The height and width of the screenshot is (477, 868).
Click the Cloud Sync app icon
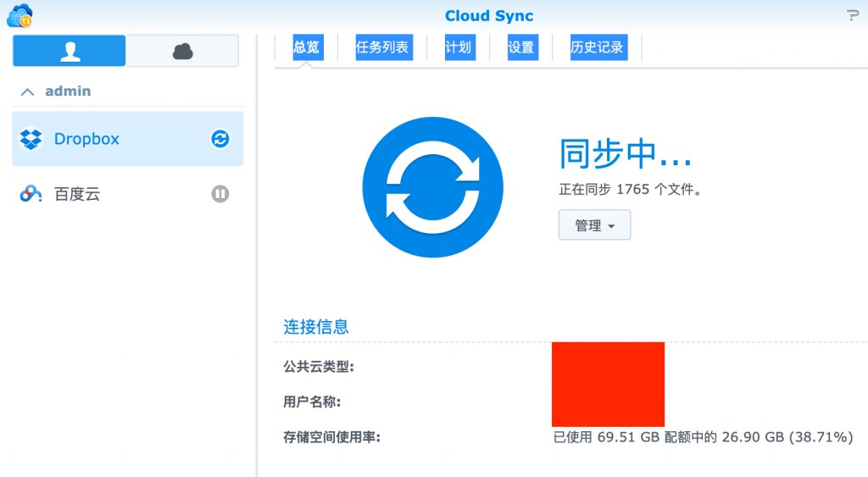point(19,15)
